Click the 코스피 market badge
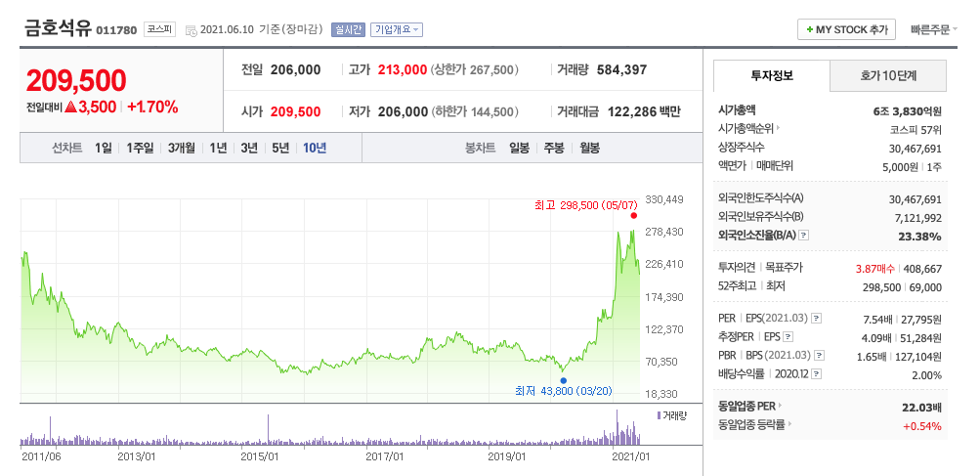980x476 pixels. click(x=159, y=28)
